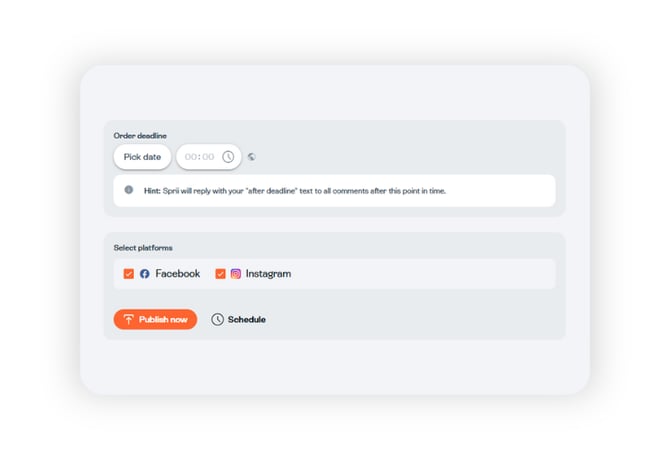Screen dimensions: 670x460
Task: Uncheck the Facebook platform checkbox
Action: click(129, 274)
